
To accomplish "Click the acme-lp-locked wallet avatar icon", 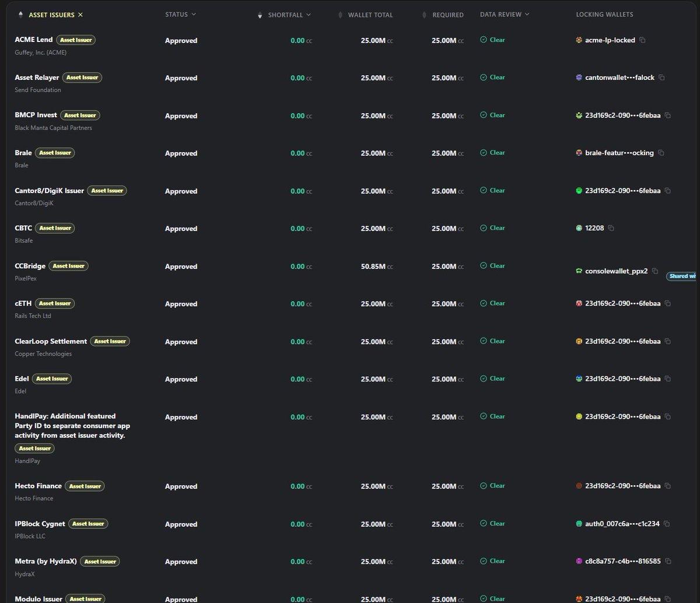I will click(579, 40).
